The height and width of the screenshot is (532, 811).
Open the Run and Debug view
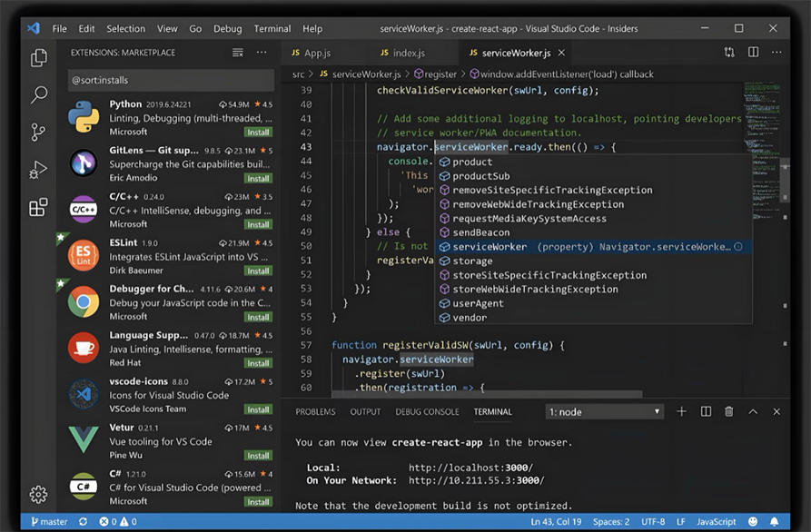[38, 171]
